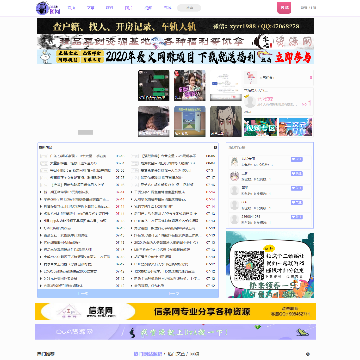Open the ink-wash 资源网 banner

(x=175, y=42)
